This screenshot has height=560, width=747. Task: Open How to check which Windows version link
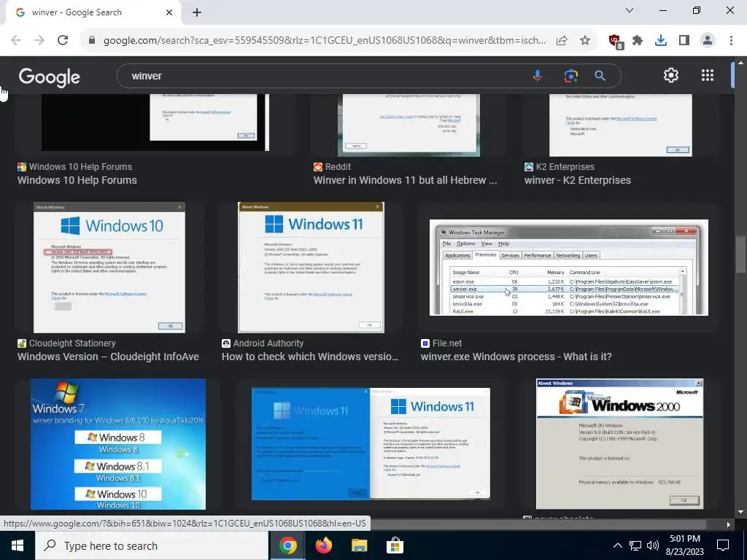click(x=310, y=357)
